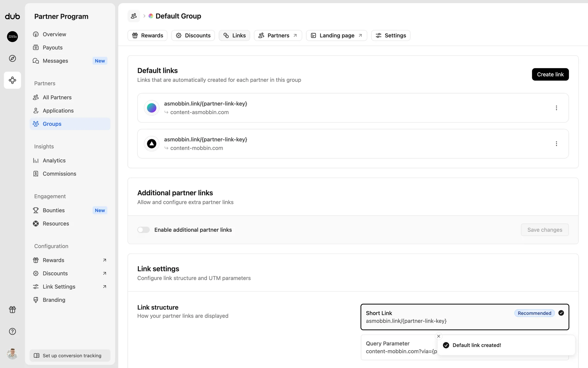
Task: Click the Create link button
Action: pos(550,75)
